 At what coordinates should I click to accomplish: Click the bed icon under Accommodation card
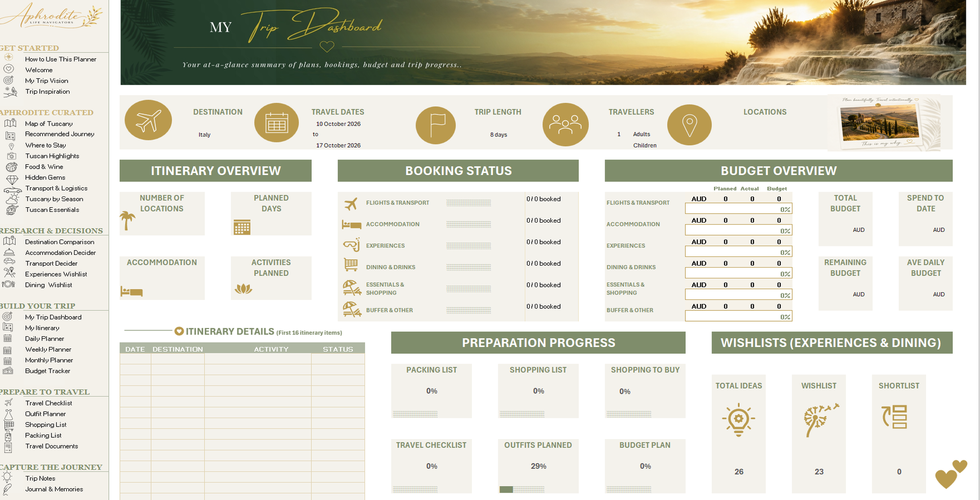click(x=131, y=292)
